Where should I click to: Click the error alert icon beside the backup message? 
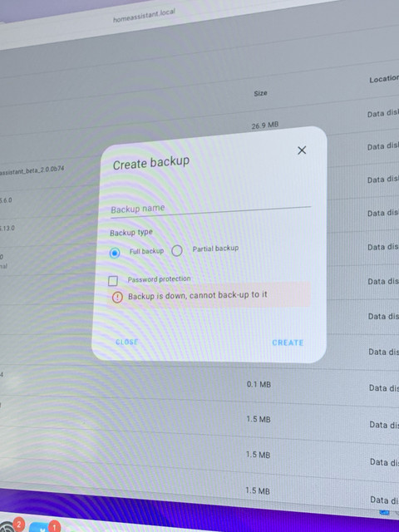click(117, 298)
